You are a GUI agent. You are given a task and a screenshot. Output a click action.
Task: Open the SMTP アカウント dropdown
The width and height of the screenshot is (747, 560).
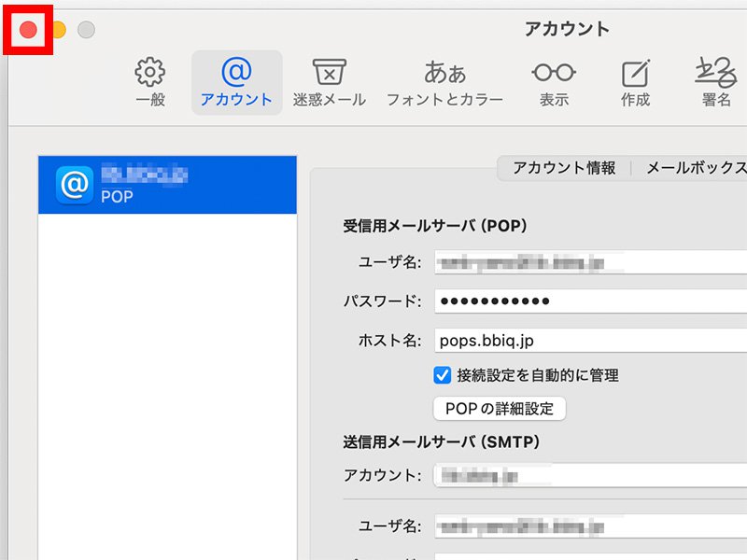pyautogui.click(x=591, y=476)
